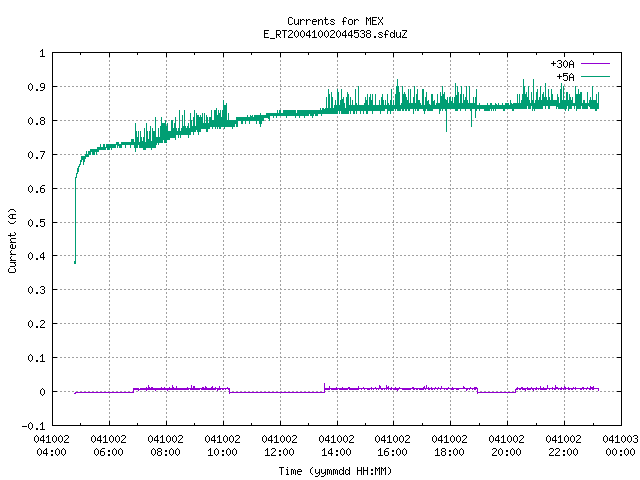Viewport: 640px width, 480px height.
Task: Click y-axis tick value 0.9
Action: click(x=36, y=87)
